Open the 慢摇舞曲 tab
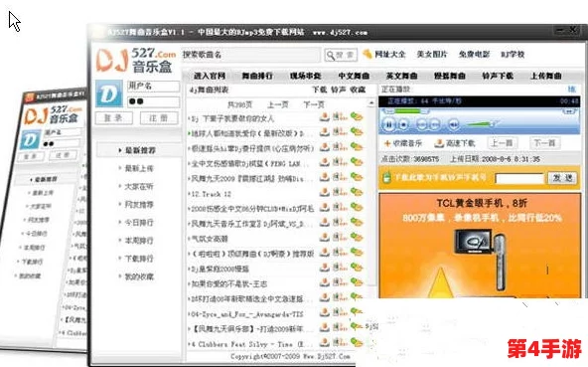The height and width of the screenshot is (367, 588). pyautogui.click(x=450, y=76)
